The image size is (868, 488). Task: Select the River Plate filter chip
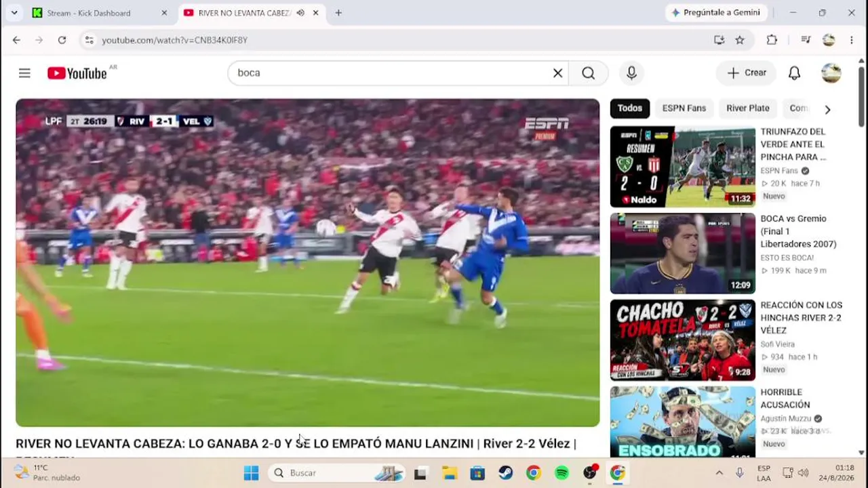(748, 108)
